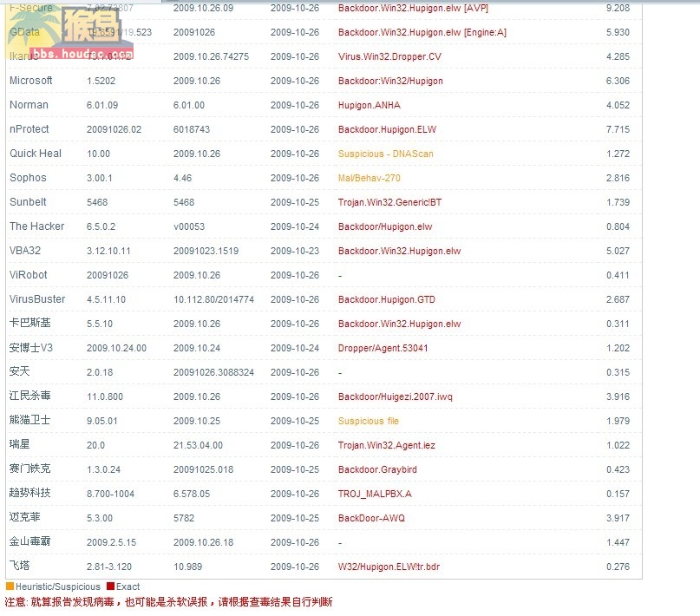Select the VBA32 scanner name

click(25, 251)
